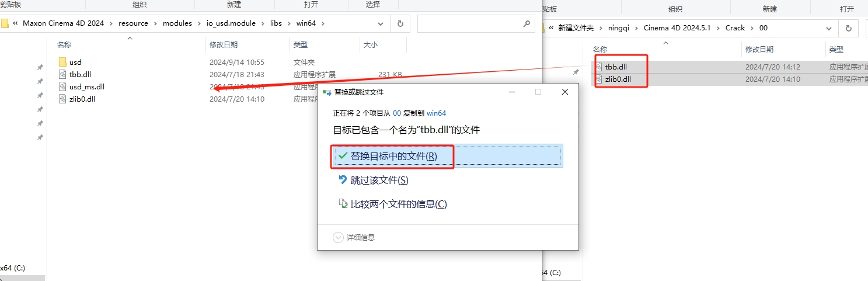
Task: Go to Crack folder in the breadcrumb
Action: click(x=735, y=28)
